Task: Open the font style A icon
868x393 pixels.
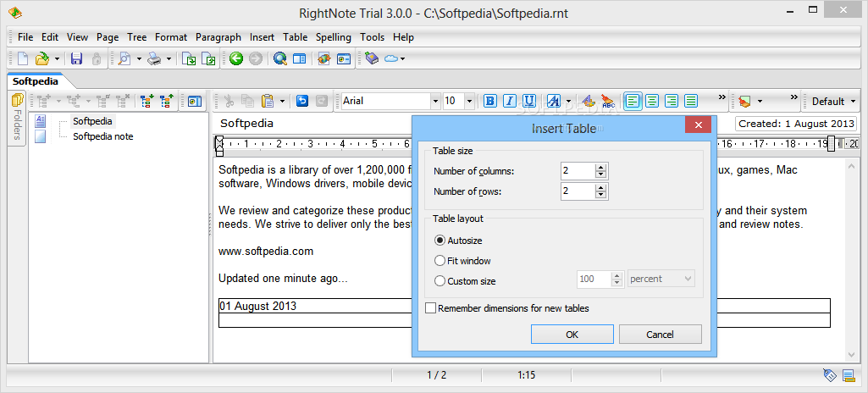Action: point(554,101)
